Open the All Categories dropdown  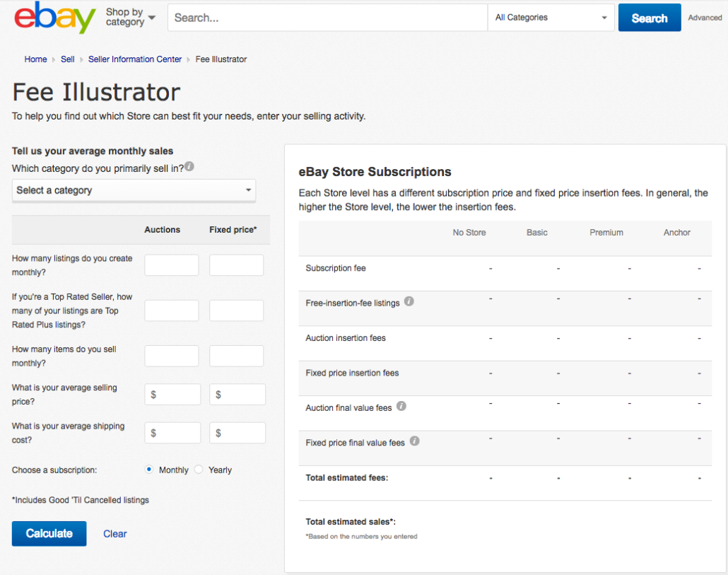[551, 18]
